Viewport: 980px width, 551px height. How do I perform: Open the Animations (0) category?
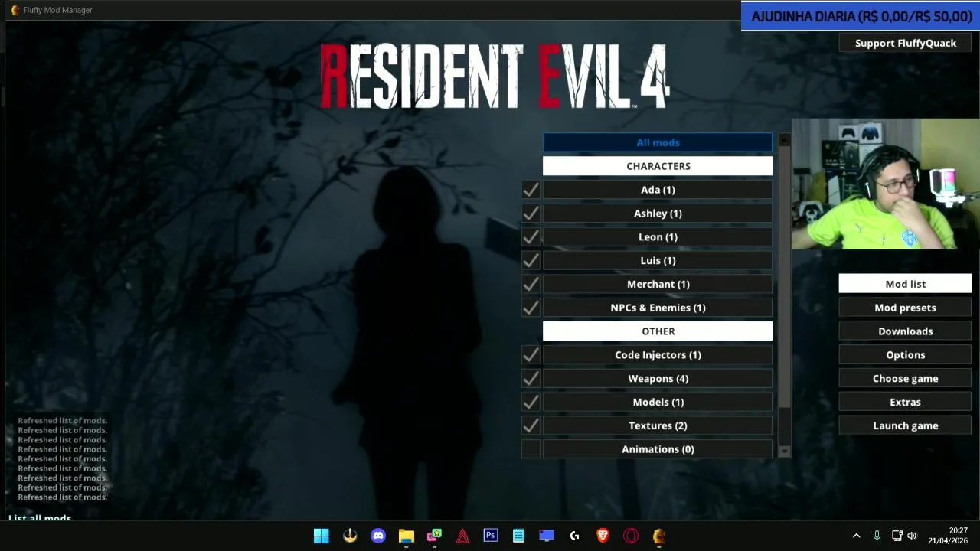(658, 449)
